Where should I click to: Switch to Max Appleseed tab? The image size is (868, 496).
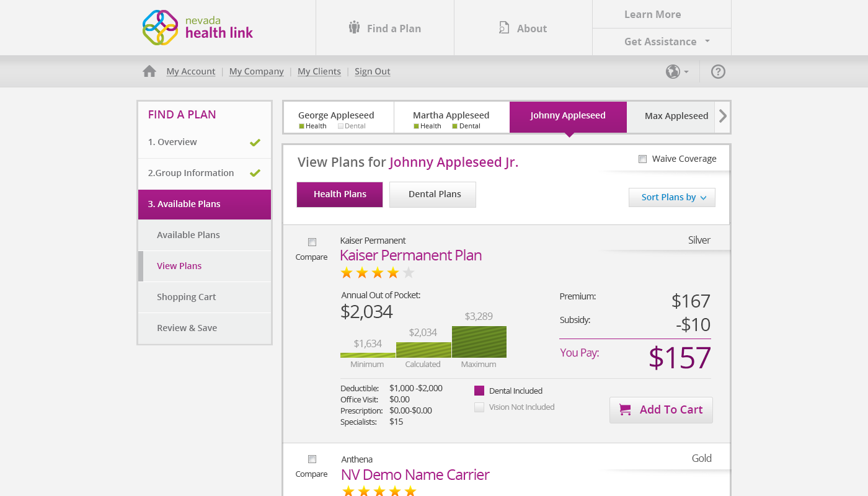pyautogui.click(x=671, y=117)
